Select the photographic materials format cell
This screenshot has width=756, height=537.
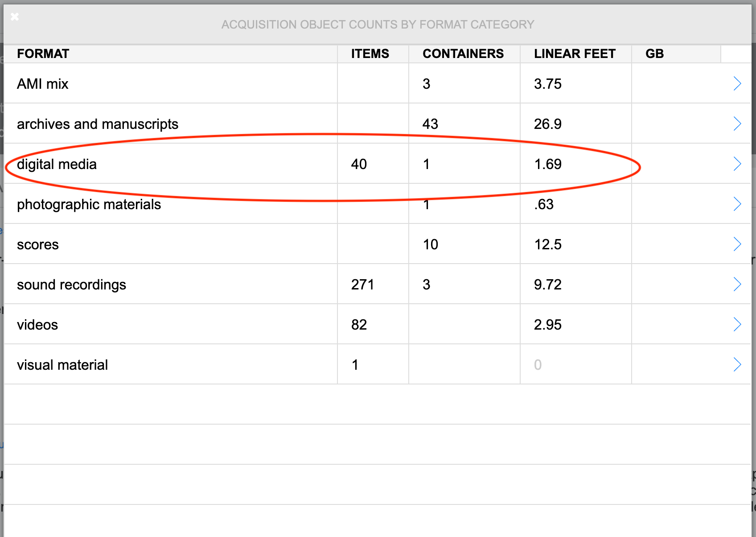171,204
